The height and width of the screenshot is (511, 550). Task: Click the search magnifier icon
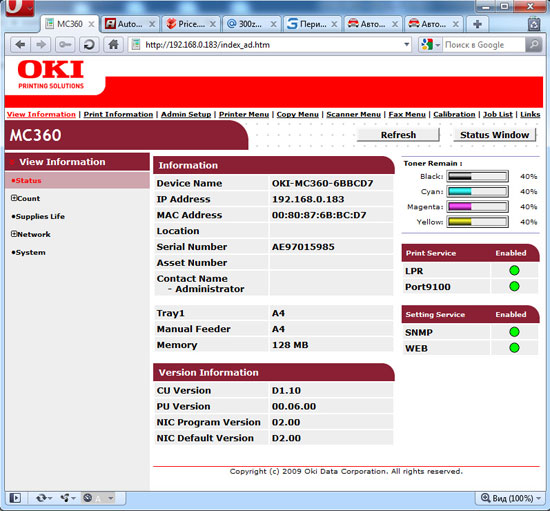click(534, 45)
